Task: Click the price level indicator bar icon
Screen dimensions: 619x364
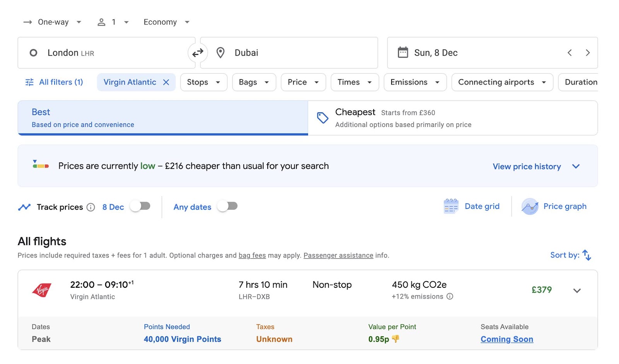Action: pos(41,164)
